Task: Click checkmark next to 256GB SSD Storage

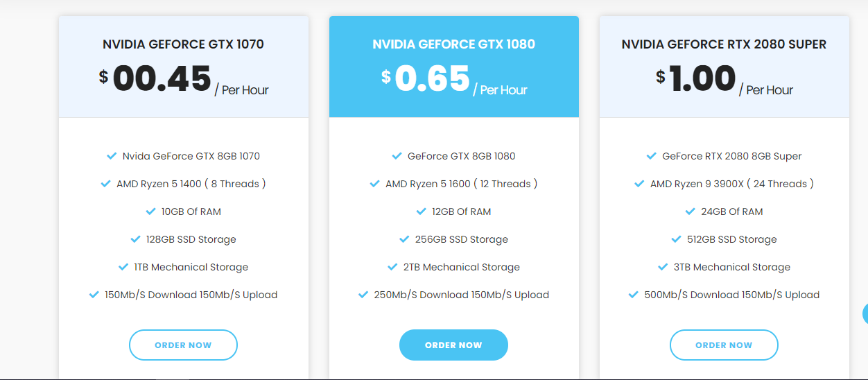Action: click(x=404, y=239)
